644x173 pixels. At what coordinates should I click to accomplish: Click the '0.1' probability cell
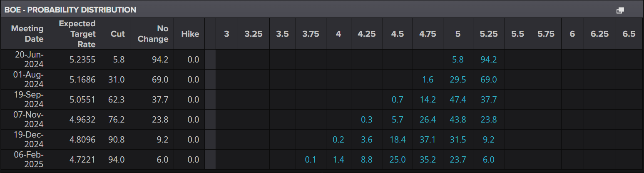[x=311, y=160]
